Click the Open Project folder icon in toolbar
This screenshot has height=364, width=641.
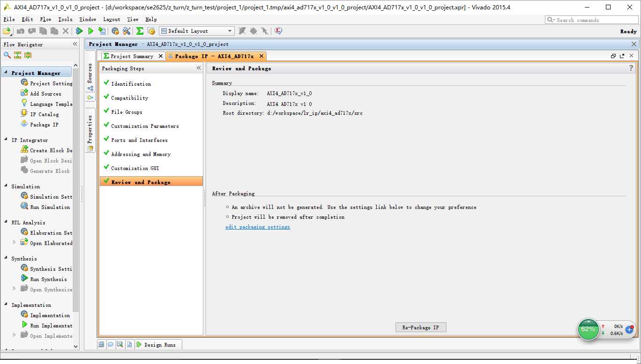pos(7,31)
